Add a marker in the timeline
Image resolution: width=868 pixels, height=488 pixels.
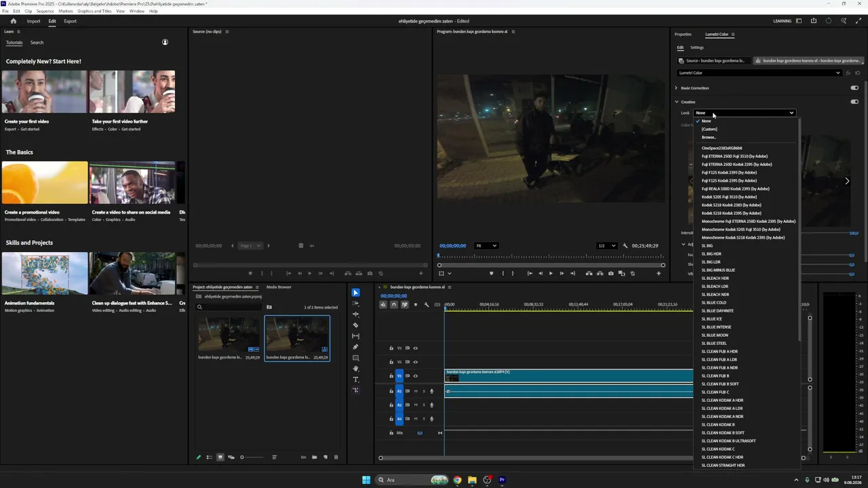pyautogui.click(x=416, y=304)
